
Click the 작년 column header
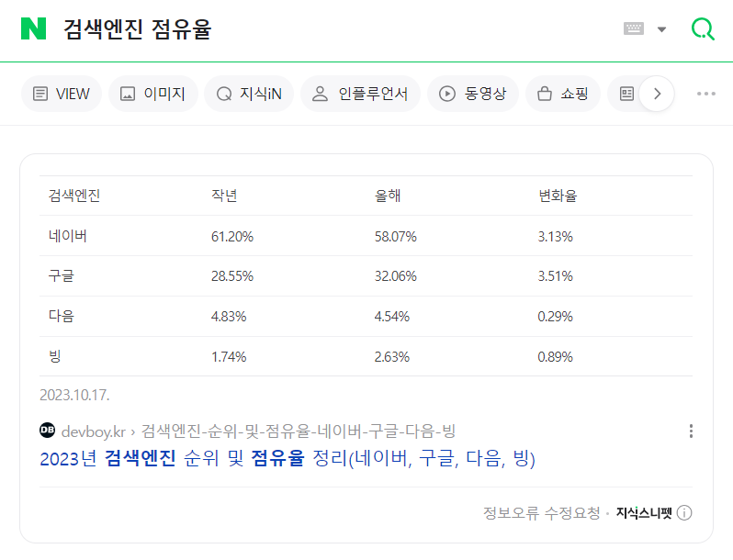pyautogui.click(x=224, y=196)
